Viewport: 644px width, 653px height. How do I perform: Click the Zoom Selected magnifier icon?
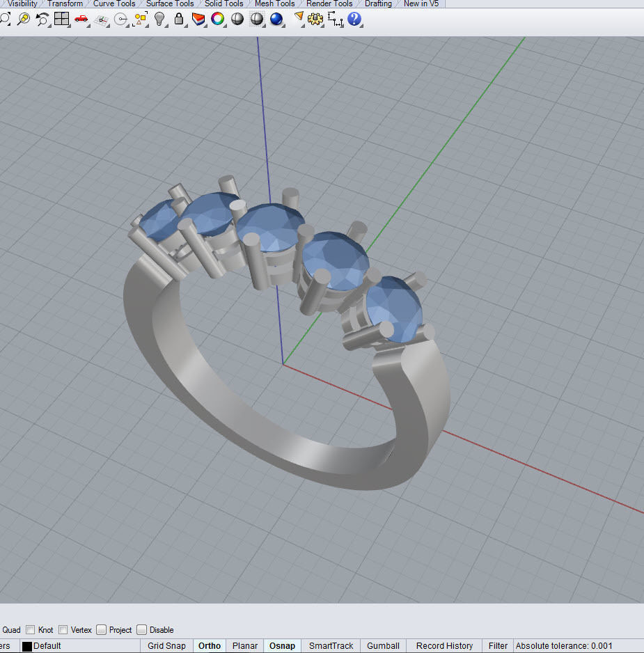[24, 19]
